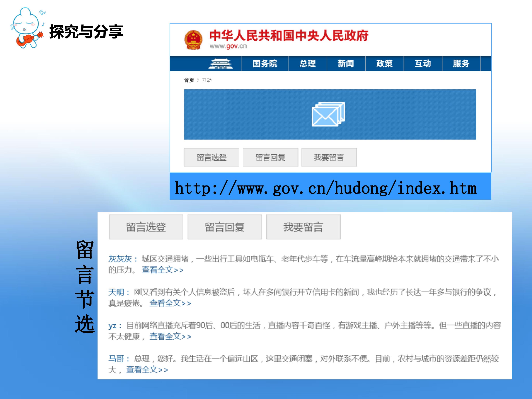Switch to the large 留言回复 tab
Viewport: 532px width, 399px height.
tap(224, 227)
